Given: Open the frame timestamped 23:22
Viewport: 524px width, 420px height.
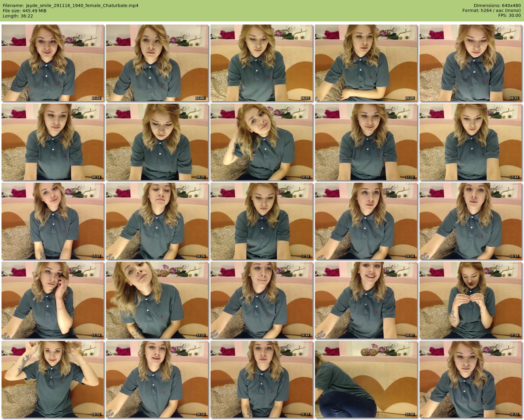Looking at the screenshot, I should tap(157, 300).
